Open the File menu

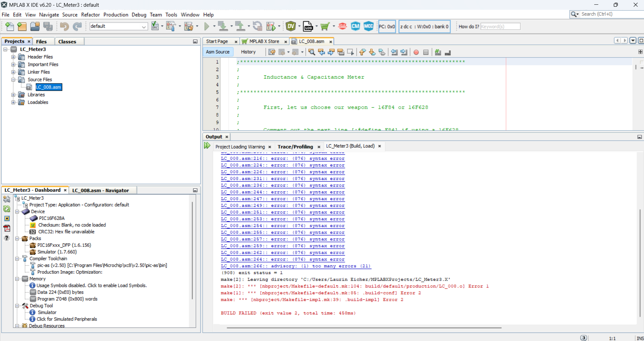coord(5,14)
